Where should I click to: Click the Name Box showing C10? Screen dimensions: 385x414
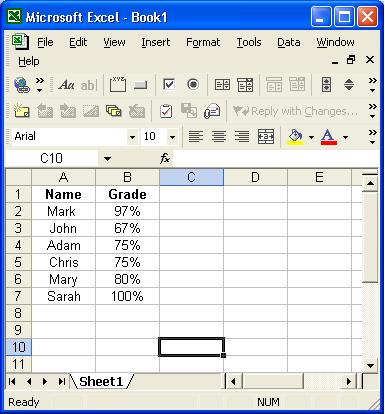click(52, 158)
